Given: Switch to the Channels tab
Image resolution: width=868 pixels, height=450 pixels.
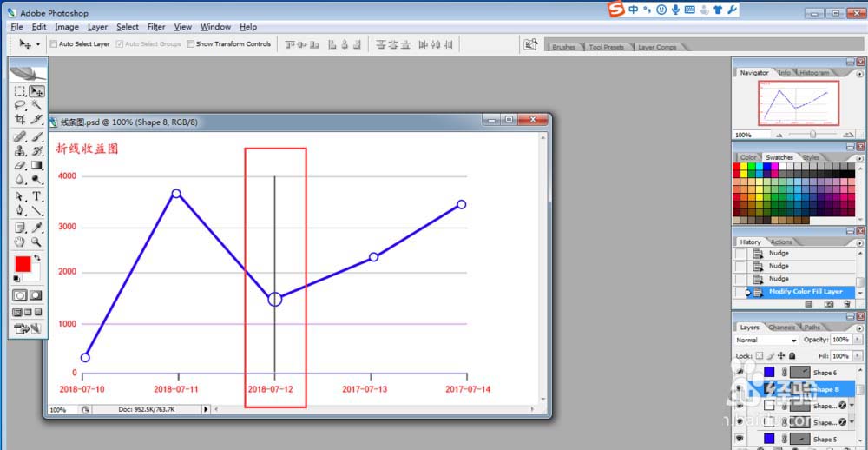Looking at the screenshot, I should coord(782,328).
